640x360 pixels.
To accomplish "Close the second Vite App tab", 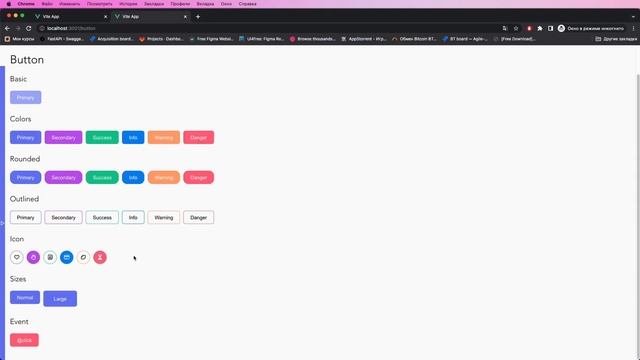I will click(185, 17).
